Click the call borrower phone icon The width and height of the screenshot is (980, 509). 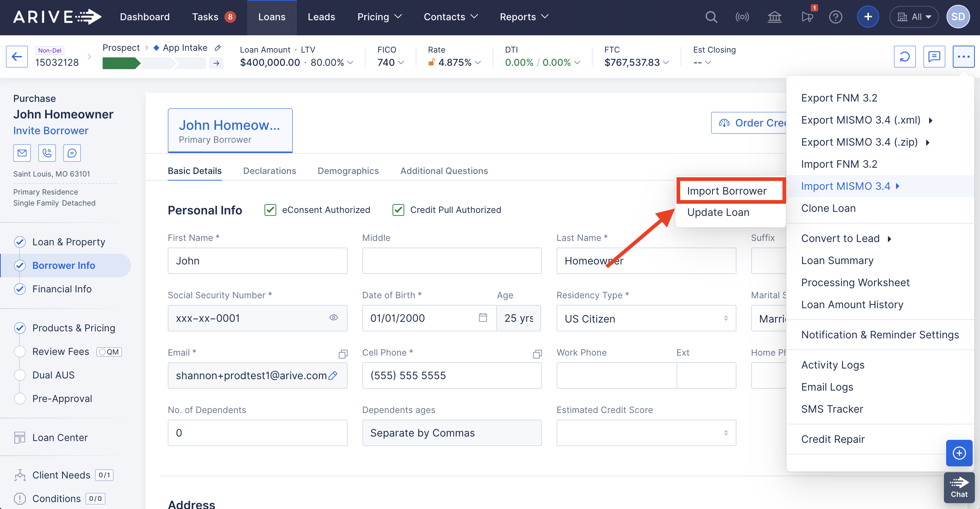click(x=47, y=153)
